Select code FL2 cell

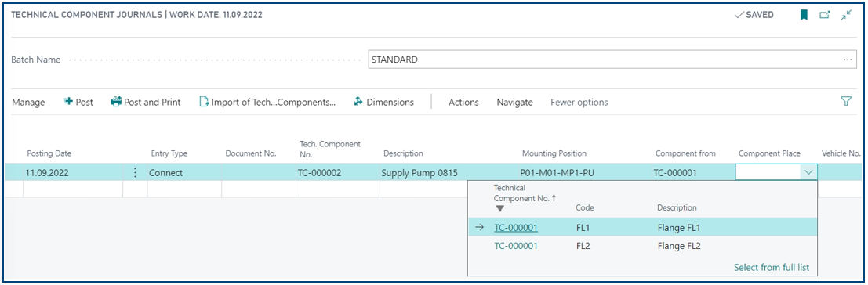583,246
